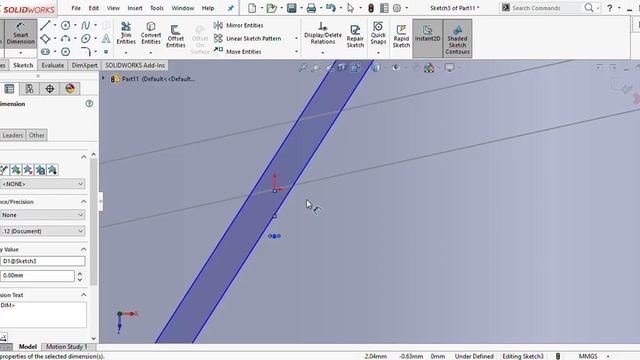Switch to the SOLIDWORKS Add-Ins tab
640x360 pixels.
click(x=135, y=65)
